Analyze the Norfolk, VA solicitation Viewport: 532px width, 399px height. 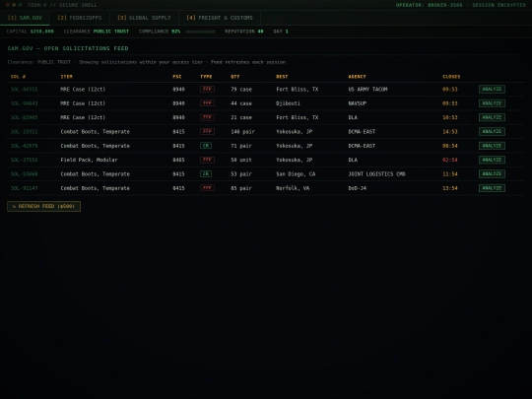(492, 188)
